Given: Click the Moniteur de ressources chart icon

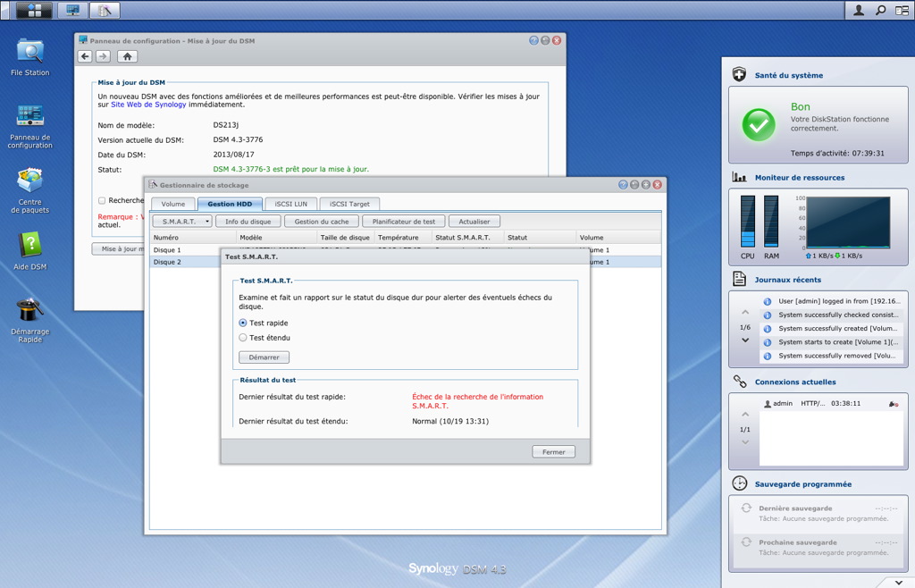Looking at the screenshot, I should 739,177.
